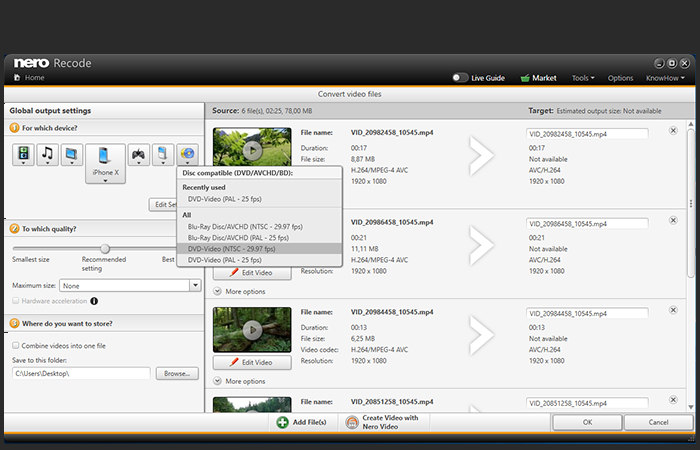Open the Market shopping basket icon

525,77
